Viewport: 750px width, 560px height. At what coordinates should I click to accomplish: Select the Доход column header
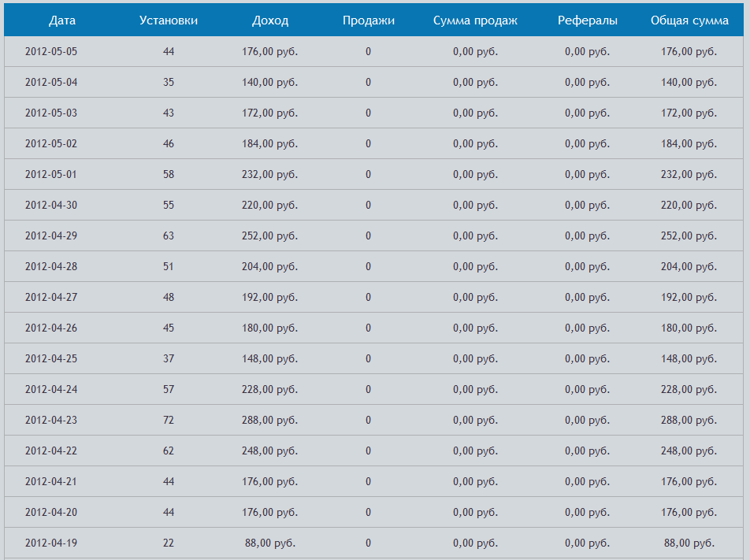pos(270,20)
